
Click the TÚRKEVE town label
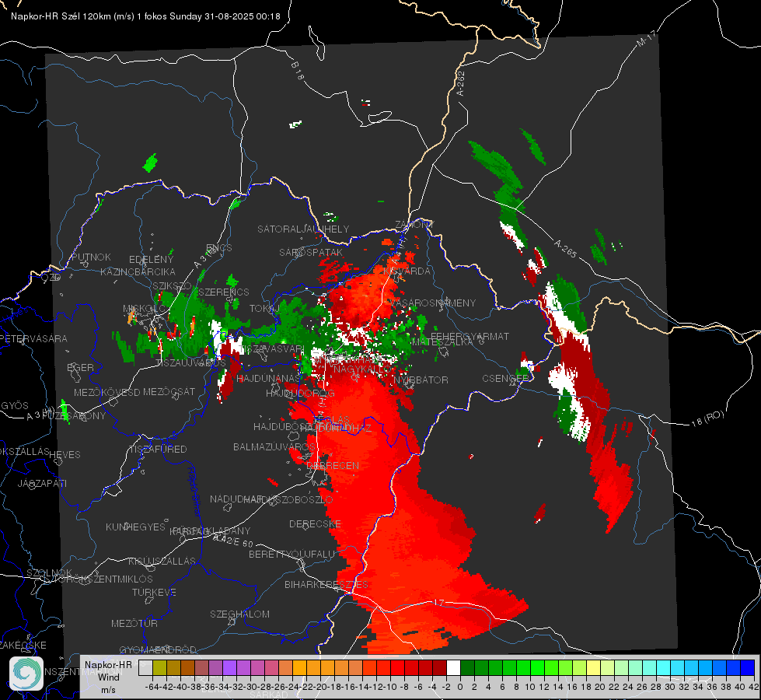(x=154, y=592)
